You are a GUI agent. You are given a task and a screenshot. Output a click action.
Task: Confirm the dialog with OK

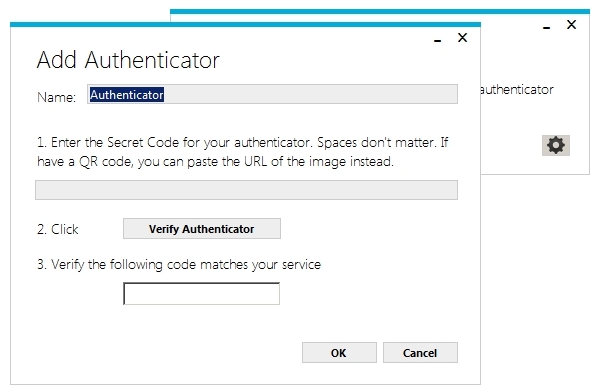click(339, 353)
